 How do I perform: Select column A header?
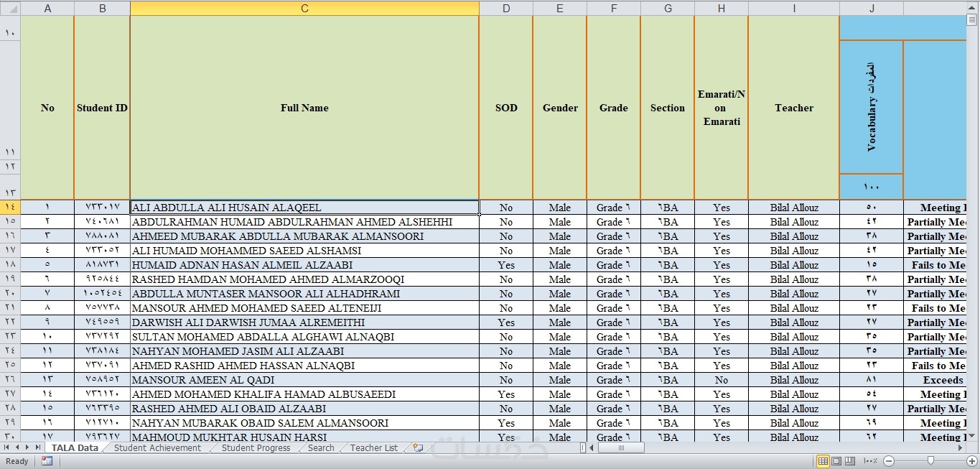(x=47, y=8)
